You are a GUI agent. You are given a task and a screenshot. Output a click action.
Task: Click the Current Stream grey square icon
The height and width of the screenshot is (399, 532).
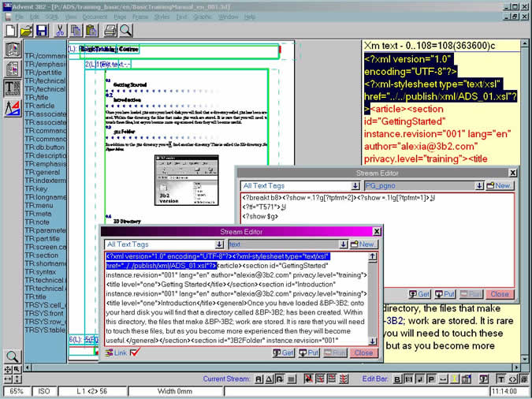pyautogui.click(x=292, y=379)
